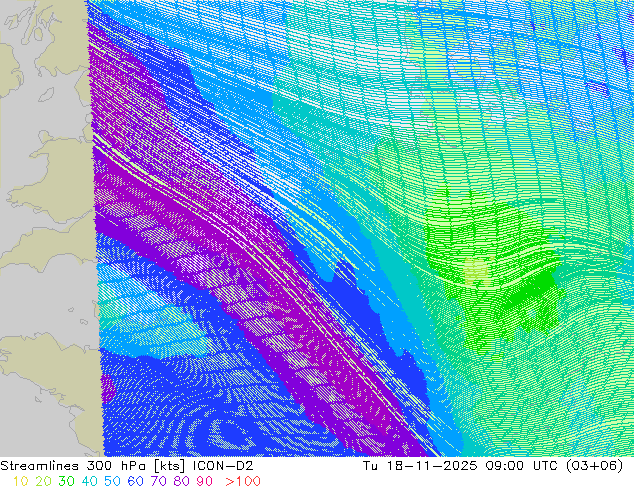The height and width of the screenshot is (490, 634).
Task: Click the 90 knots legend value
Action: point(205,481)
